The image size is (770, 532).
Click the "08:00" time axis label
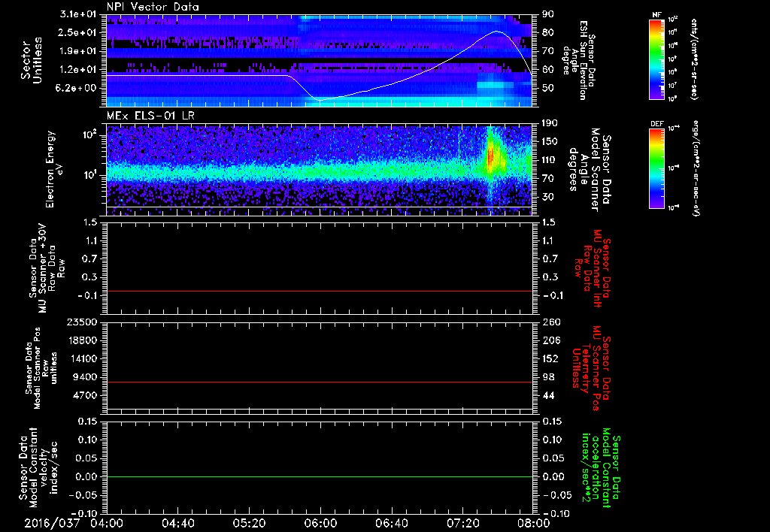(x=533, y=523)
